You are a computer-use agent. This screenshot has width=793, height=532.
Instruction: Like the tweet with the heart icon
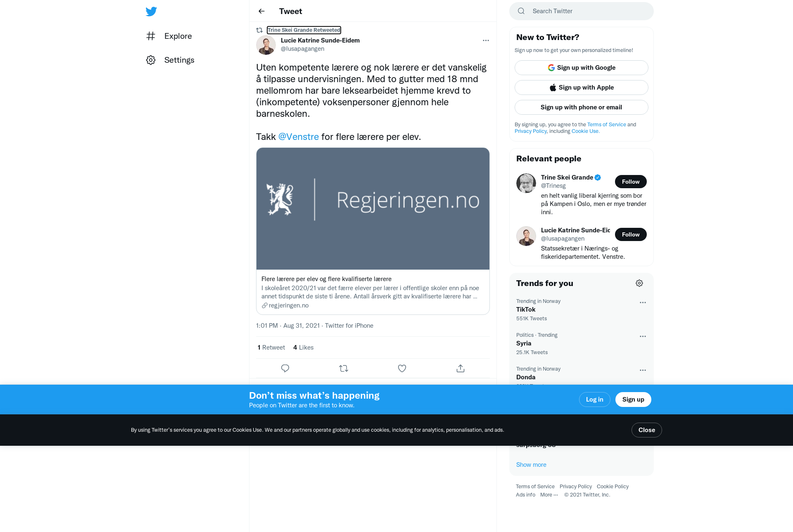402,368
